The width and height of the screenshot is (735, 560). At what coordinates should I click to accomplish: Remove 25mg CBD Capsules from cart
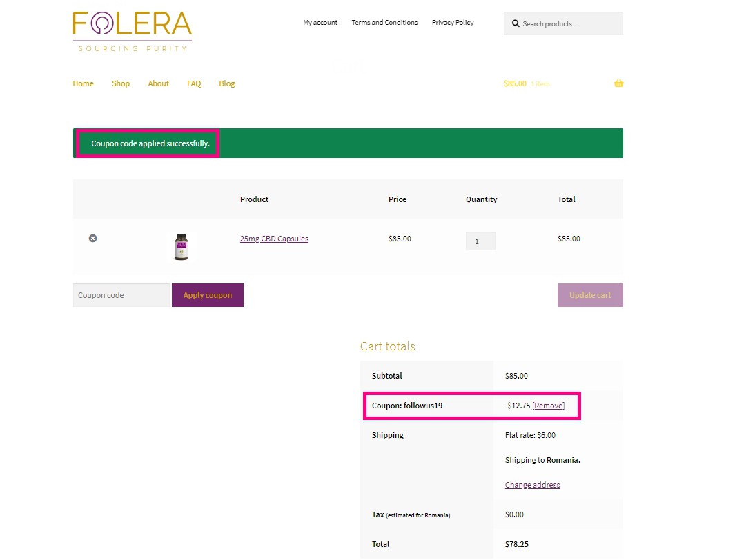pyautogui.click(x=92, y=238)
